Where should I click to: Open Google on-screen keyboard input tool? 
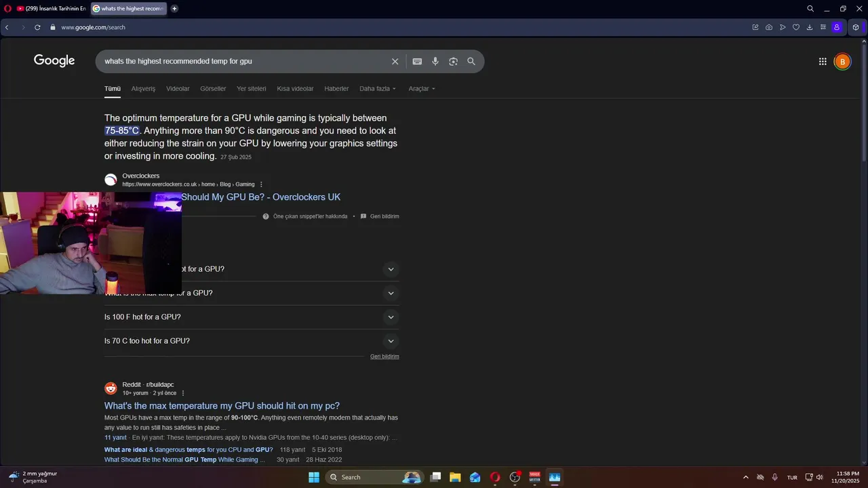tap(417, 61)
